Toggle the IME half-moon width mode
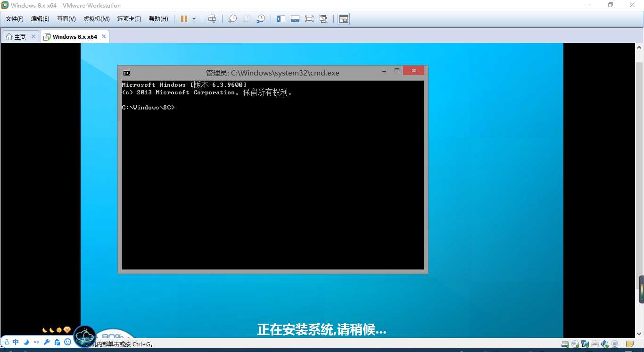The image size is (644, 352). click(26, 342)
